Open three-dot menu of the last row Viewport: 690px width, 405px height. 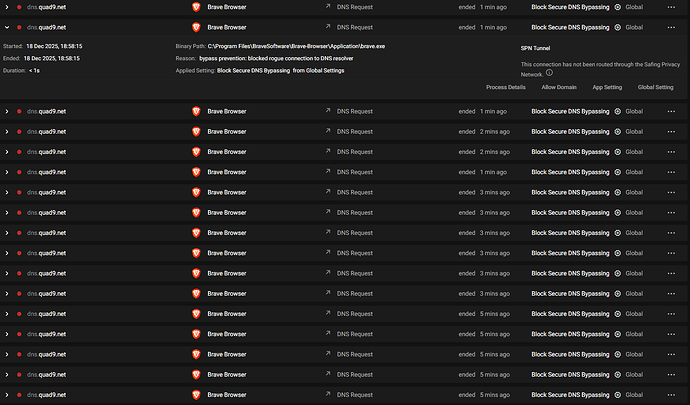671,394
